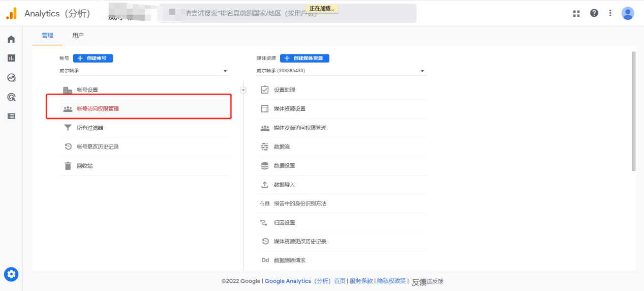
Task: Click the 创建媒体资源 button
Action: pos(304,59)
